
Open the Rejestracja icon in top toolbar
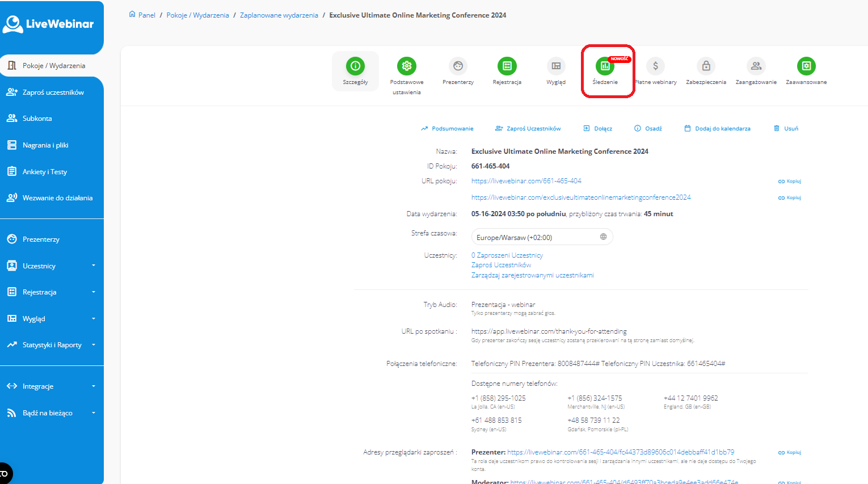pyautogui.click(x=507, y=66)
